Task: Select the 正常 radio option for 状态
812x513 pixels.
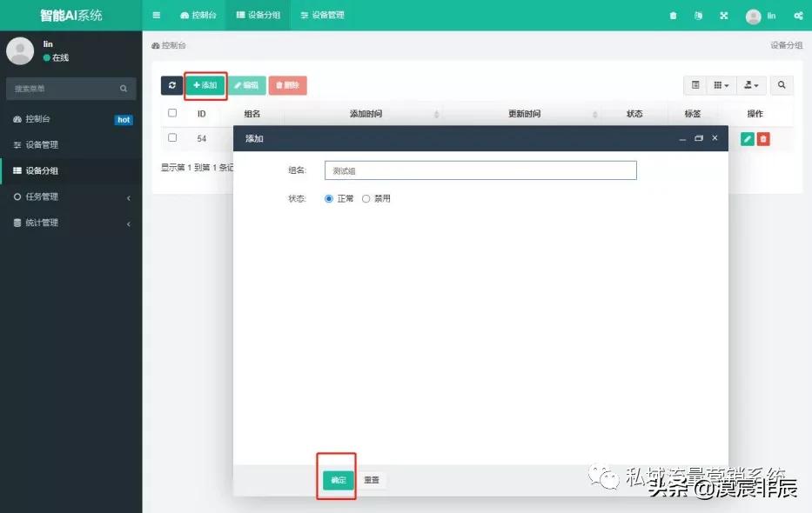Action: coord(328,198)
